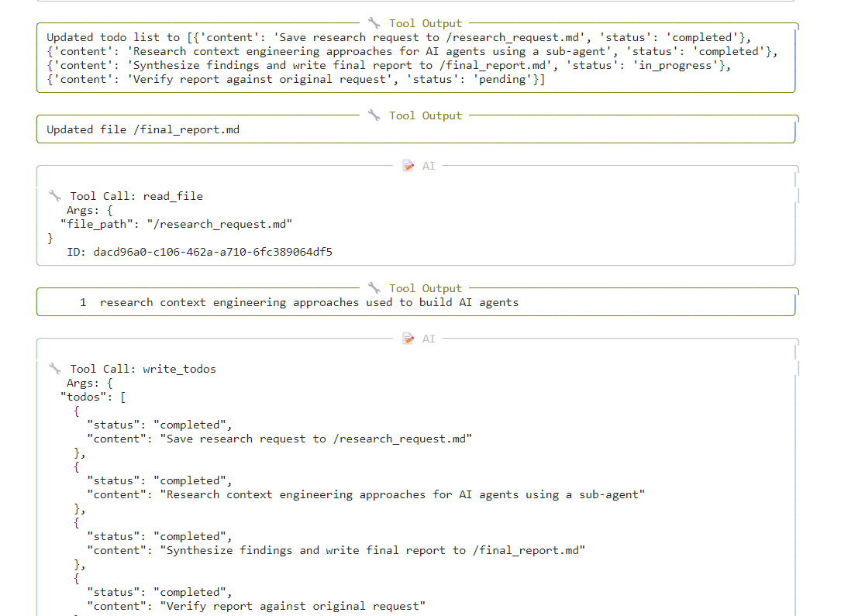Click the 'Tool Output' header above the updated todo list

point(426,23)
